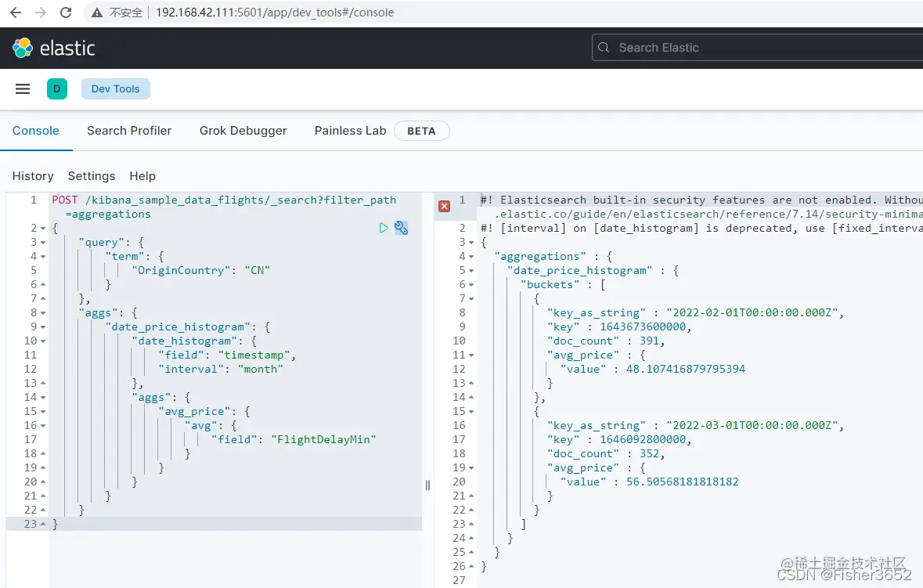
Task: Switch to the Console tab
Action: (x=36, y=131)
